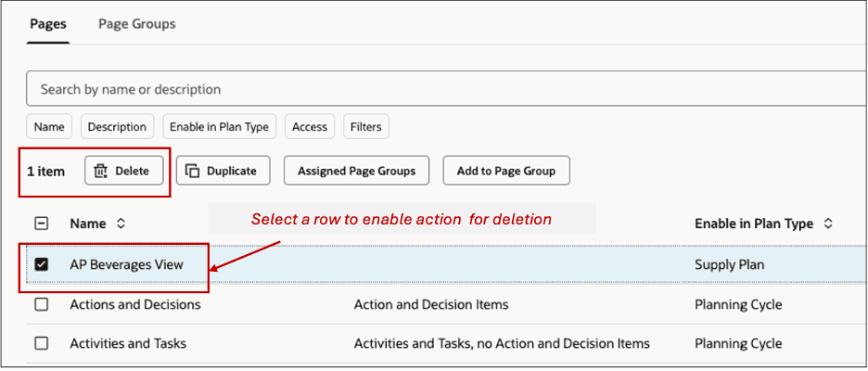
Task: Click the Add to Page Group button
Action: pos(505,171)
